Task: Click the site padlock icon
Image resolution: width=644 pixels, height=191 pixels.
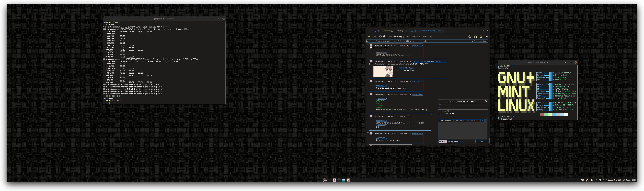Action: (x=384, y=37)
